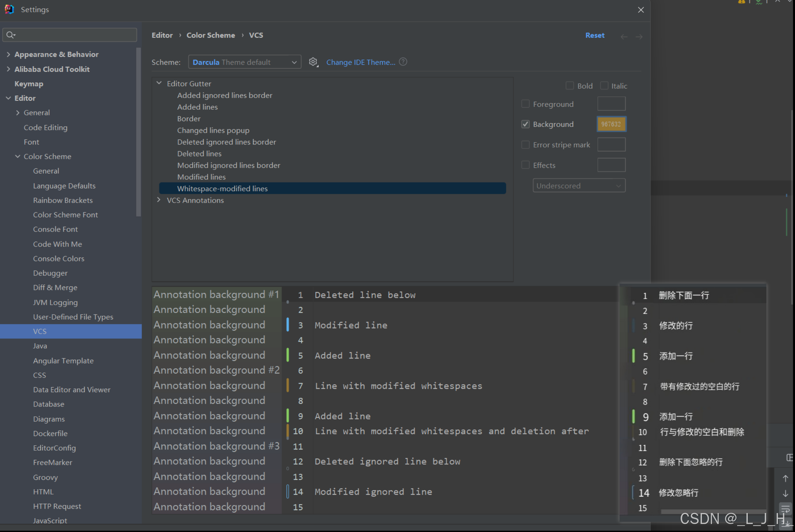Enable the Bold checkbox

[570, 85]
